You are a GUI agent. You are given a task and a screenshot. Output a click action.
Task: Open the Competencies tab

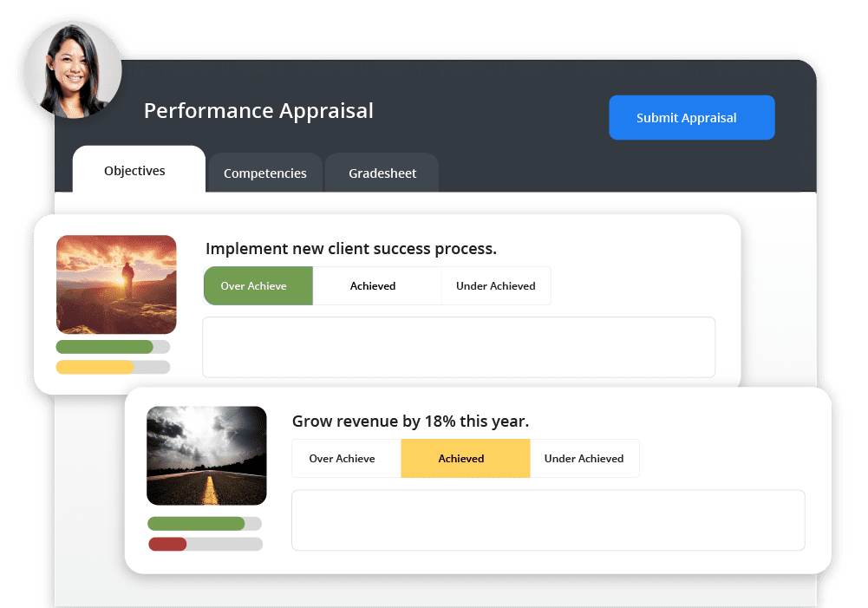pyautogui.click(x=265, y=173)
